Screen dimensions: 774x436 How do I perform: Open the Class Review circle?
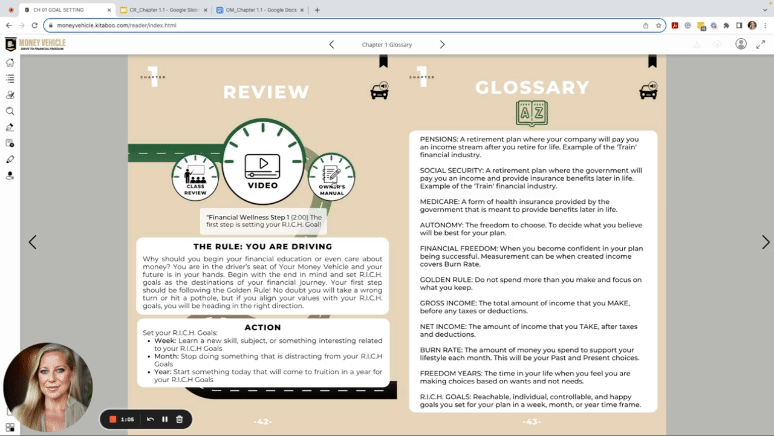[195, 177]
